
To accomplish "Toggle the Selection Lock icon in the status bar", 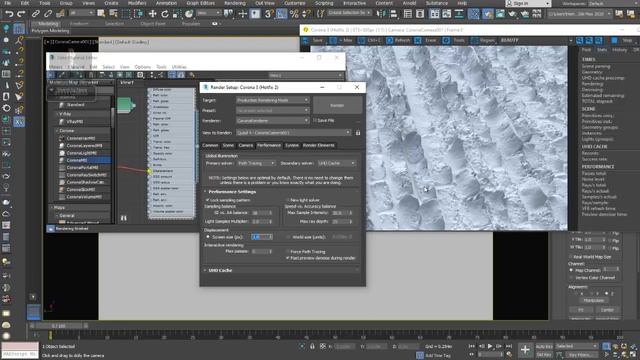I will pyautogui.click(x=312, y=346).
